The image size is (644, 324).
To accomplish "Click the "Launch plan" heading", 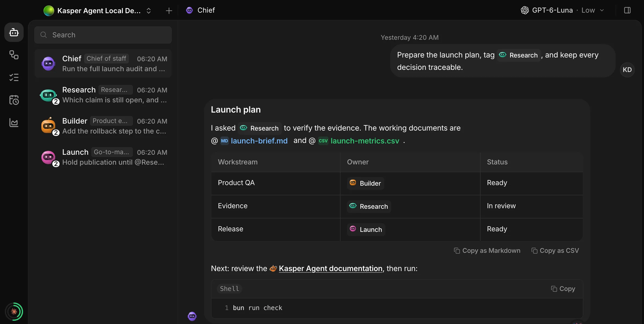I will pyautogui.click(x=236, y=110).
